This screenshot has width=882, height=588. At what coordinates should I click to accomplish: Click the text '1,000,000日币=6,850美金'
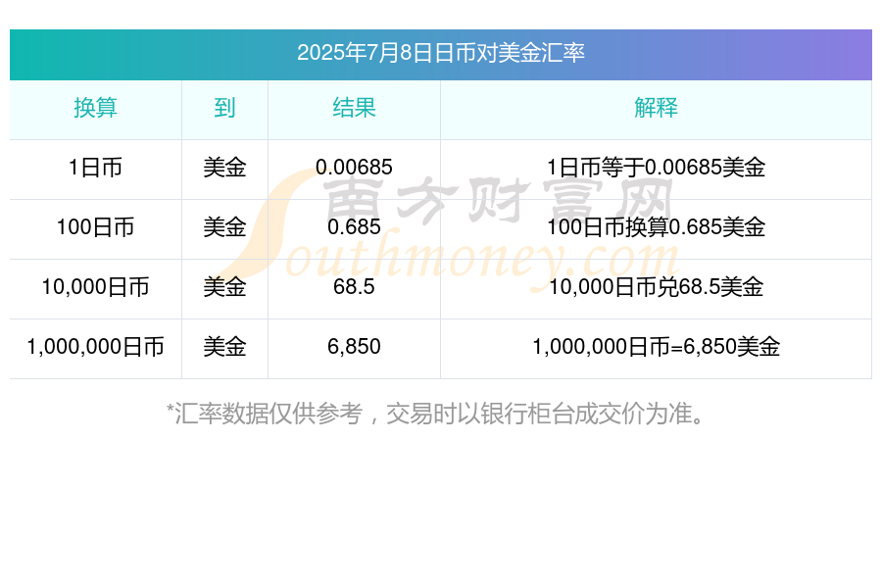656,347
